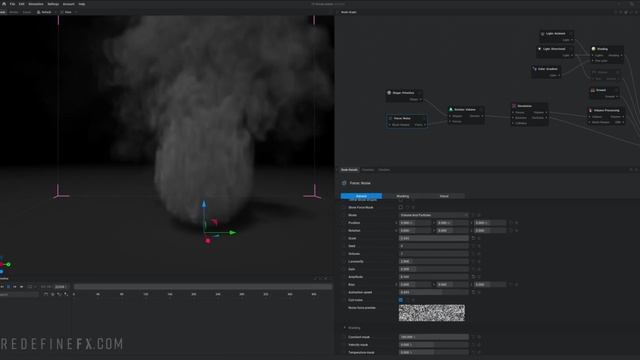Click the Velocity mask slider
The width and height of the screenshot is (640, 360).
click(433, 345)
